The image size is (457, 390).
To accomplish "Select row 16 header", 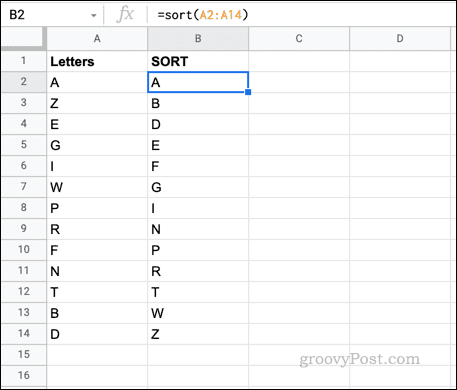I will coord(24,376).
